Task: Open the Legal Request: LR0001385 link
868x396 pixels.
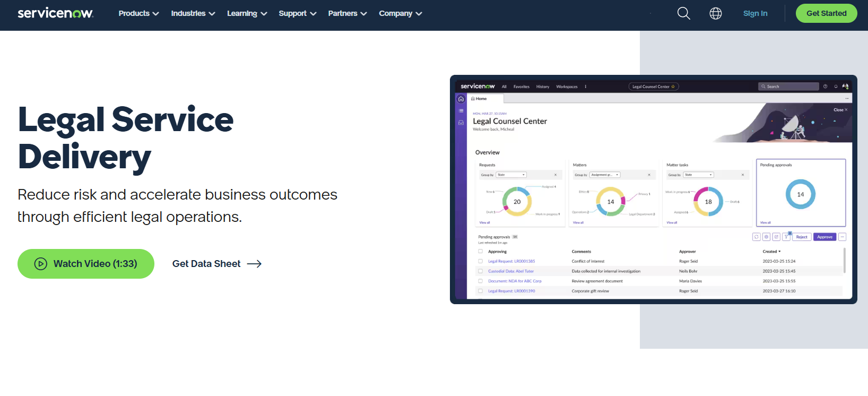Action: 511,261
